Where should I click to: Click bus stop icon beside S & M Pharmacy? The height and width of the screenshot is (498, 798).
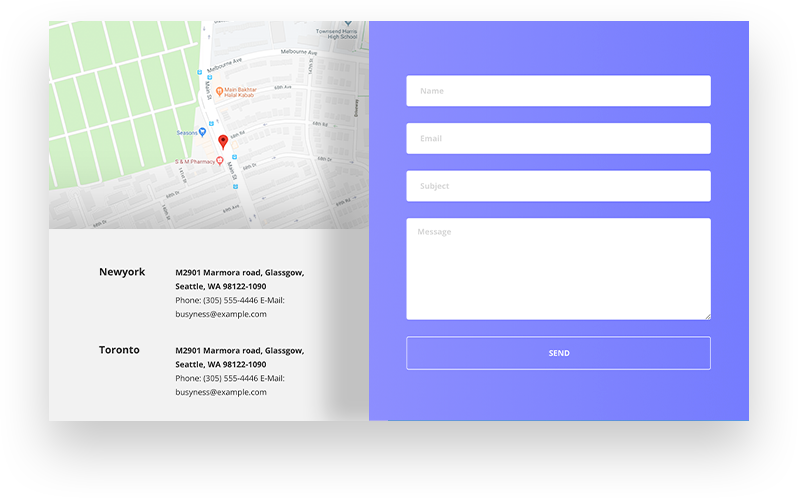(x=235, y=157)
